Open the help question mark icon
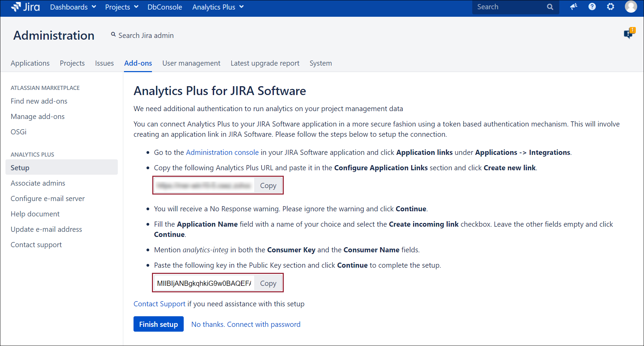The height and width of the screenshot is (346, 644). tap(592, 7)
